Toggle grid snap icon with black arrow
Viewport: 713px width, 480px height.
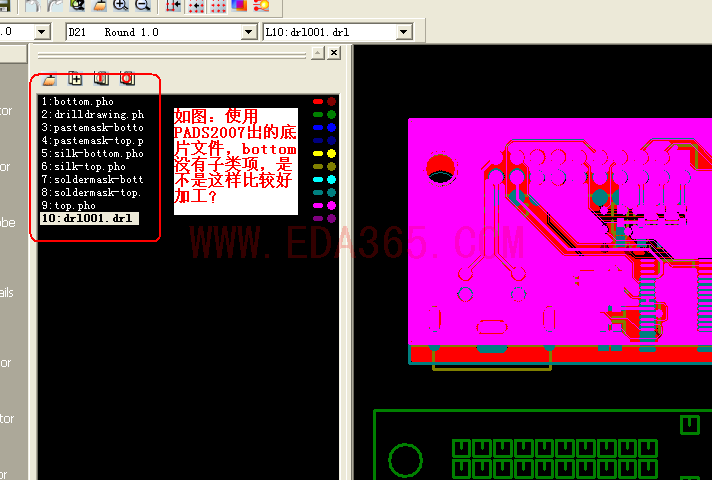pyautogui.click(x=196, y=5)
